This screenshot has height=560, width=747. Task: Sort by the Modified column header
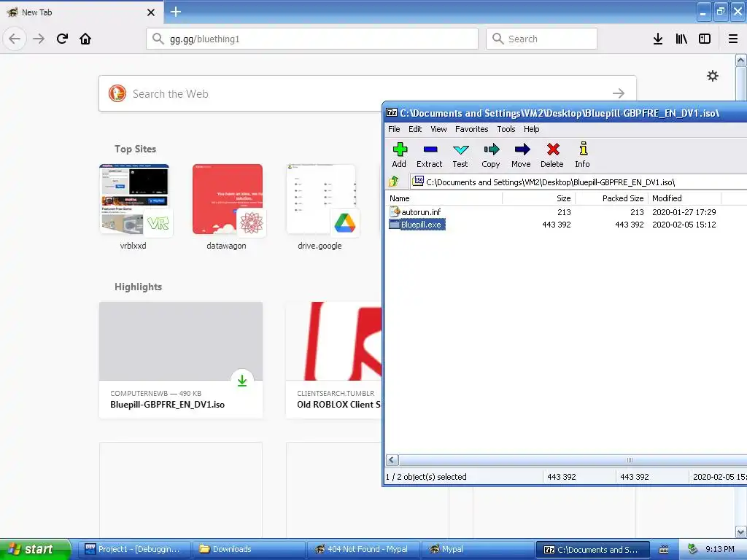click(684, 198)
